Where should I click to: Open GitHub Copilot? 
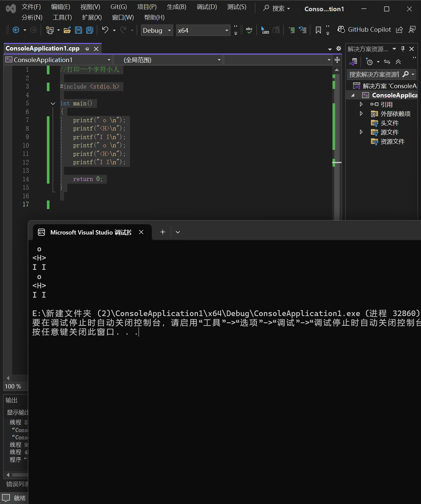coord(364,30)
